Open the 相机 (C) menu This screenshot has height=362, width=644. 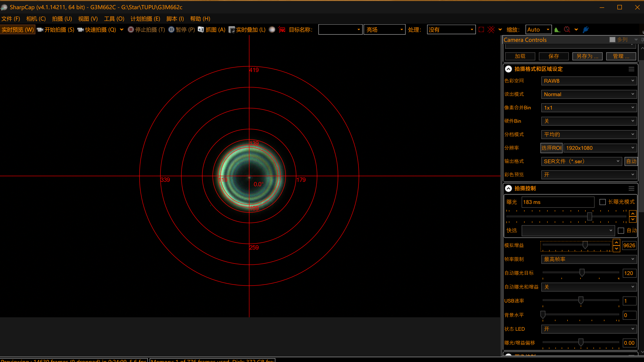point(36,19)
